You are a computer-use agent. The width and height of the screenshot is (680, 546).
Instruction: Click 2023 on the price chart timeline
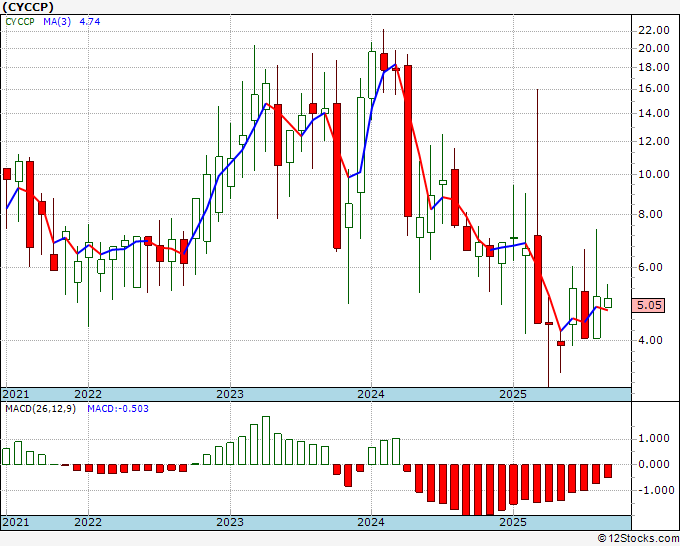[x=230, y=394]
